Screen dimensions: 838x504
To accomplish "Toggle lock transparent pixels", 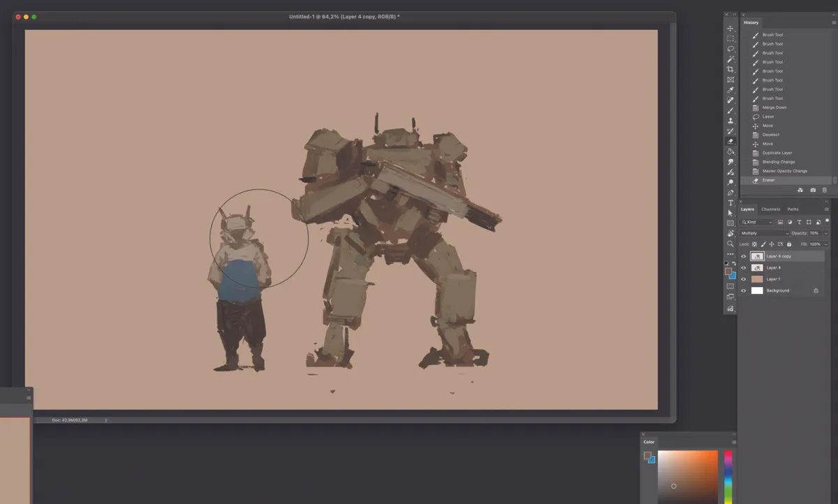I will [756, 244].
